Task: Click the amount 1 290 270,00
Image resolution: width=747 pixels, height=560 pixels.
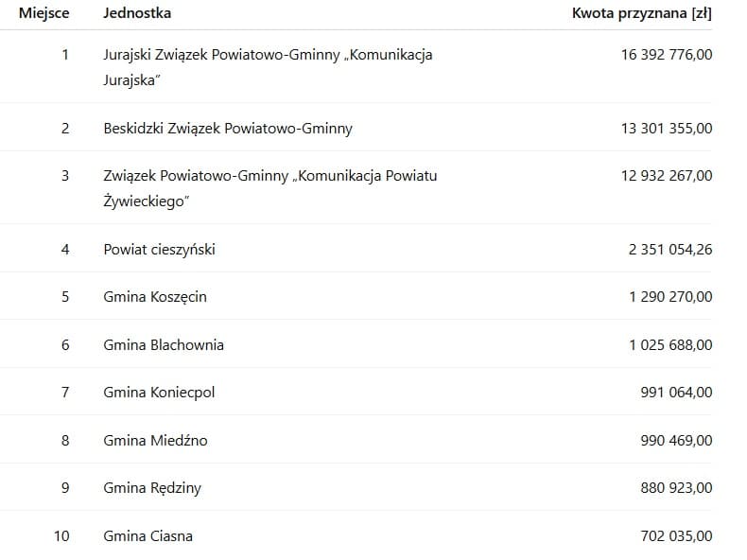Action: pos(670,296)
